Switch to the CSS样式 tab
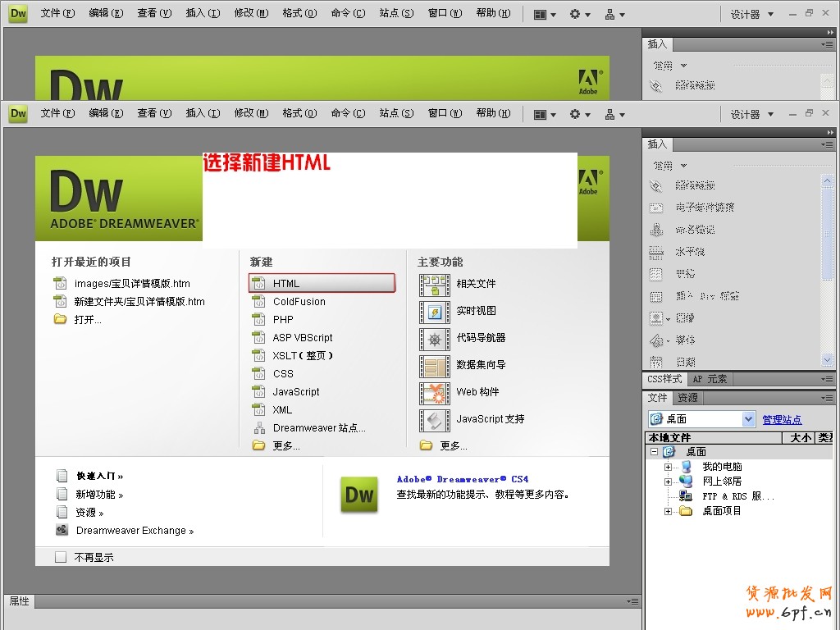Screen dimensions: 840x630 [664, 379]
